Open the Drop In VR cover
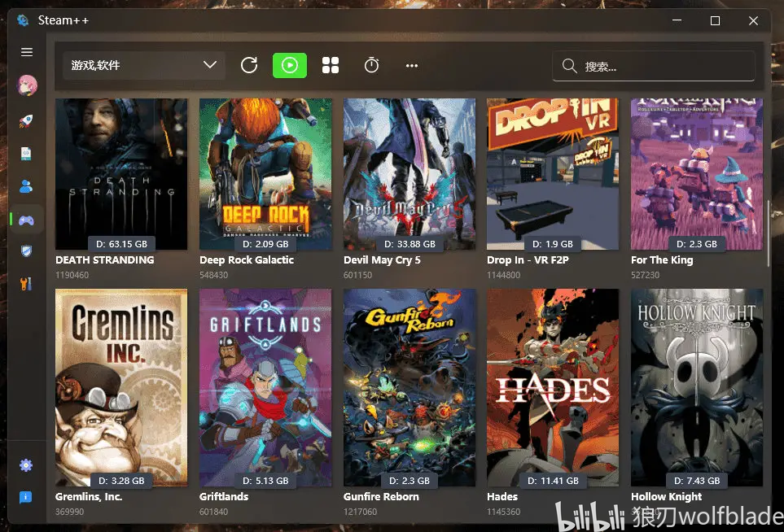 [553, 174]
